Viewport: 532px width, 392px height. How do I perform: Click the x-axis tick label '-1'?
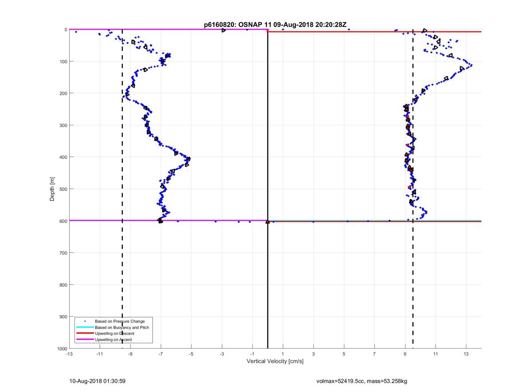(x=252, y=354)
